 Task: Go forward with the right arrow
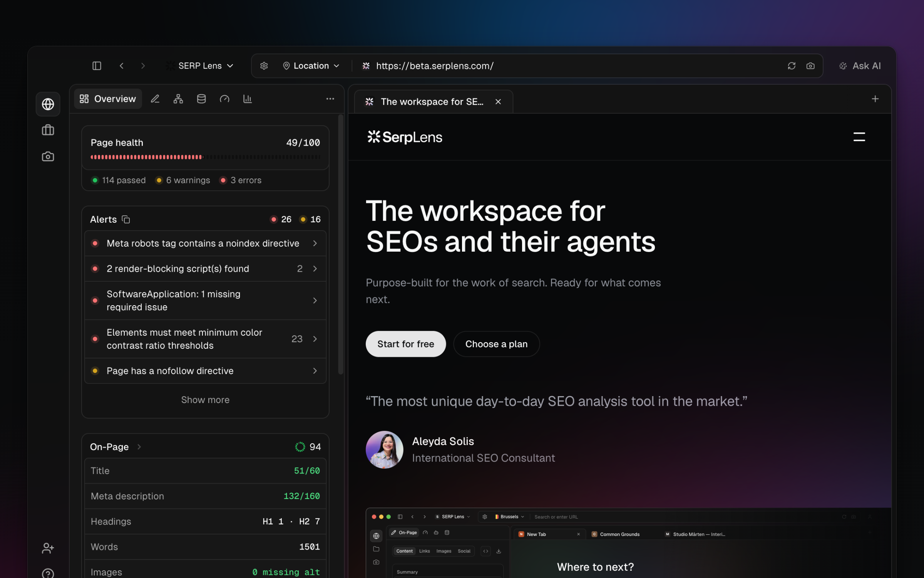click(143, 66)
